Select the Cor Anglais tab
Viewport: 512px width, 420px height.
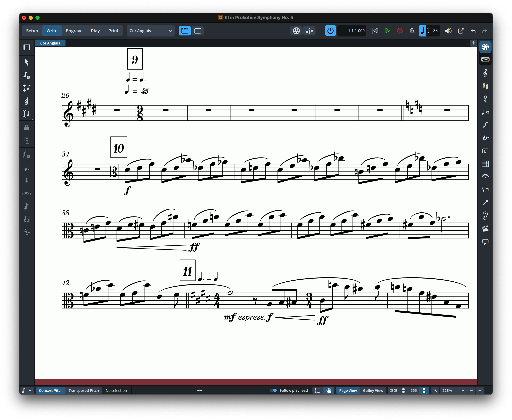tap(50, 43)
